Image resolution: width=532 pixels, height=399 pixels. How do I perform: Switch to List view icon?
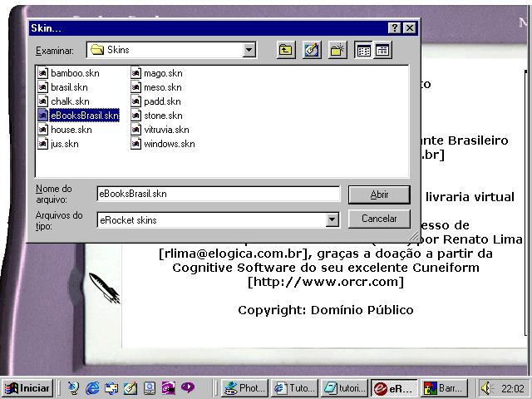point(363,50)
